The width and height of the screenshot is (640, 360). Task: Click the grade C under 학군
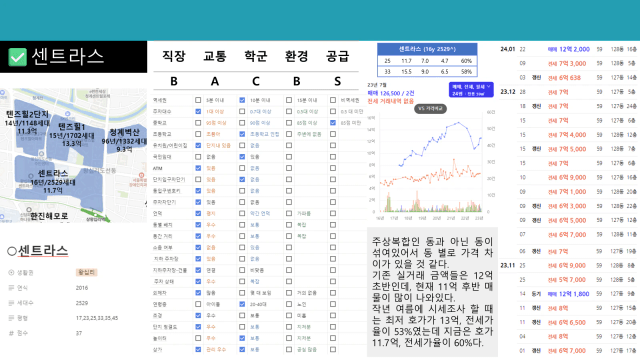(256, 81)
